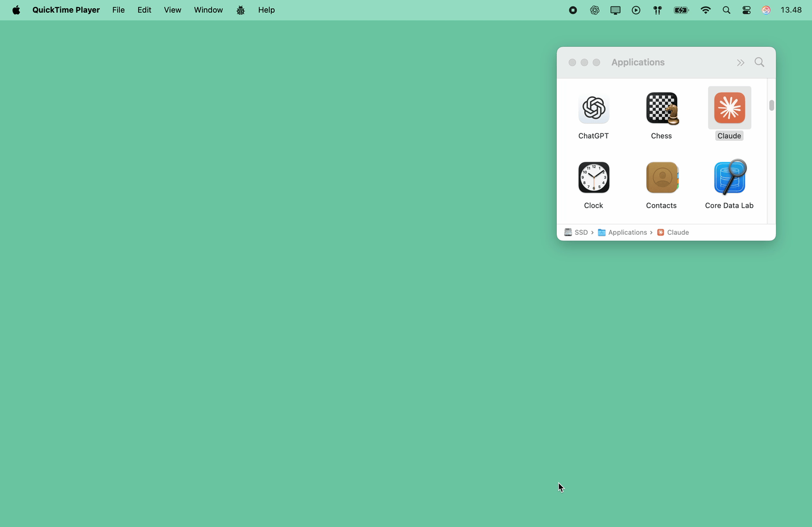Screen dimensions: 812x527
Task: Open the Edit menu
Action: pyautogui.click(x=144, y=10)
